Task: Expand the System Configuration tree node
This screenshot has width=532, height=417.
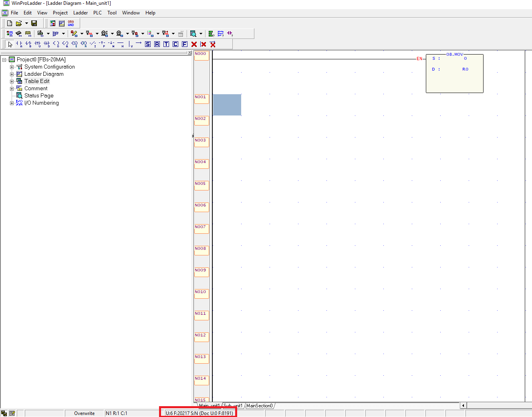Action: (x=12, y=67)
